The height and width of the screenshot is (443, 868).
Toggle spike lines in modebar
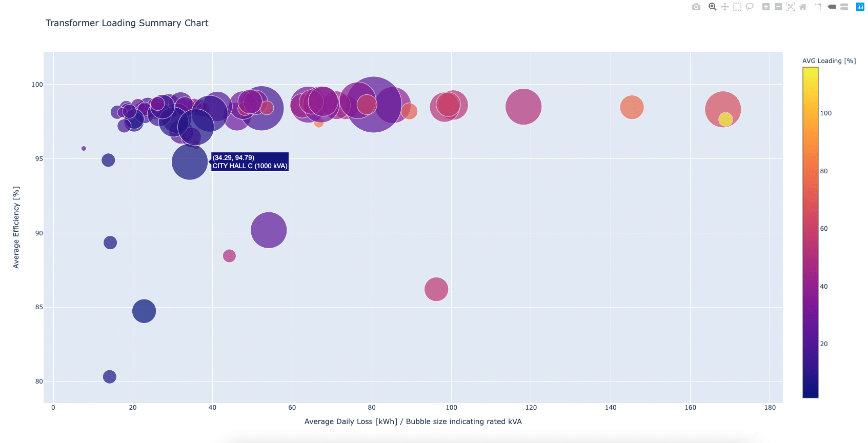pyautogui.click(x=819, y=7)
